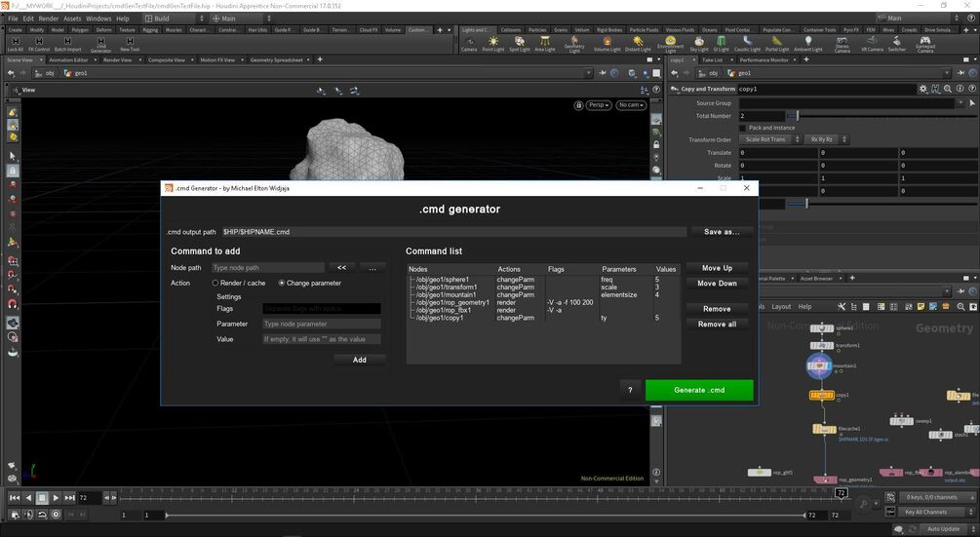This screenshot has height=537, width=980.
Task: Open the .cmd Generator shelf tool
Action: click(x=100, y=44)
